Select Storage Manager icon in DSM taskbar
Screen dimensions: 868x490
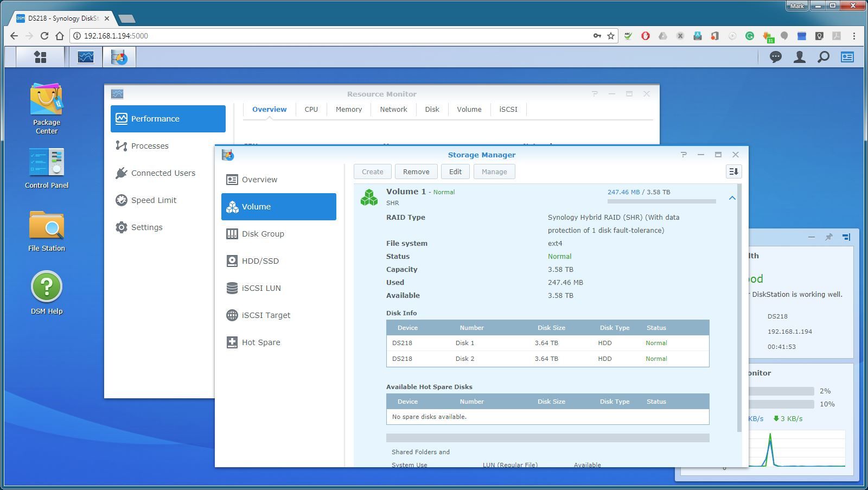coord(119,57)
